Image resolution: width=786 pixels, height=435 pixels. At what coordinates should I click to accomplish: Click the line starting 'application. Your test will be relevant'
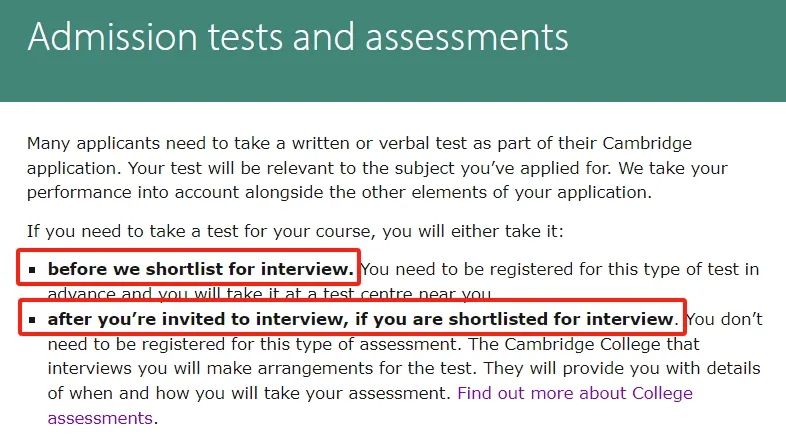click(x=377, y=168)
